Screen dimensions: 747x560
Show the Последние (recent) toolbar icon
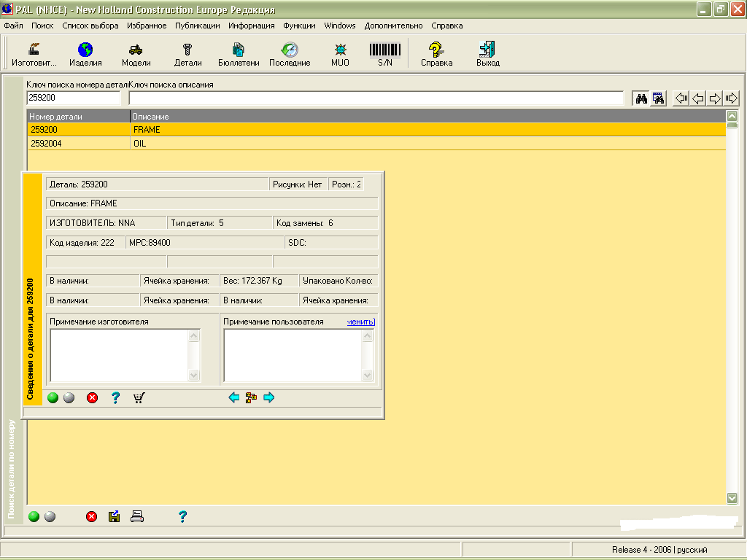[x=290, y=54]
